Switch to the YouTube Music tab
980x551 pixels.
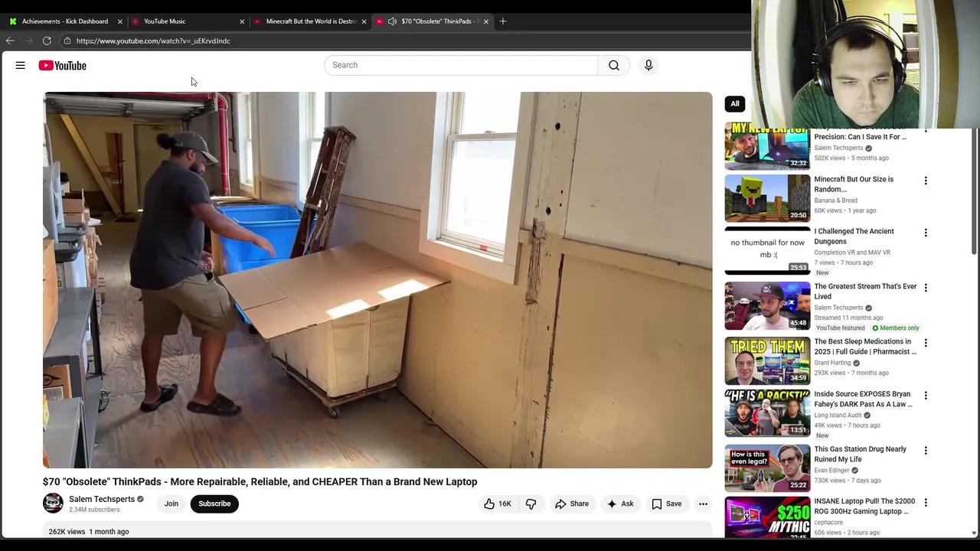(x=188, y=21)
